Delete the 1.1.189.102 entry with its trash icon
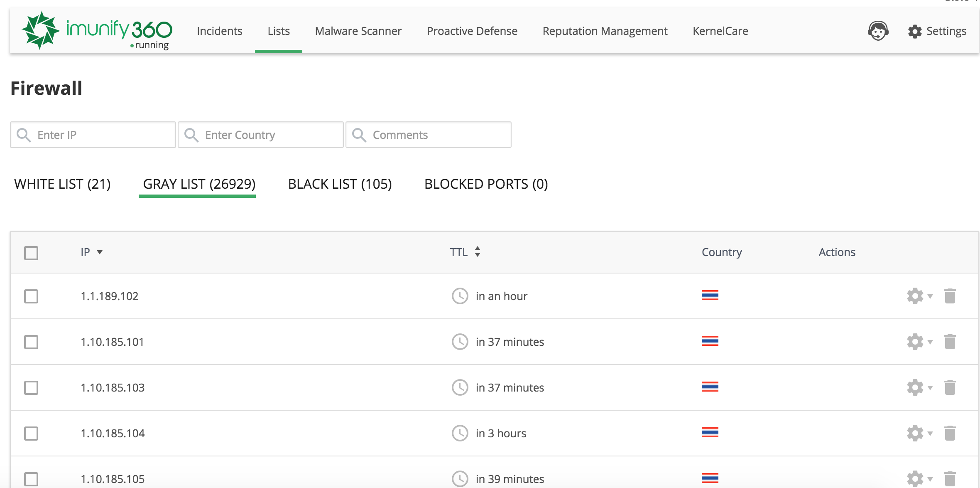980x488 pixels. pyautogui.click(x=950, y=296)
